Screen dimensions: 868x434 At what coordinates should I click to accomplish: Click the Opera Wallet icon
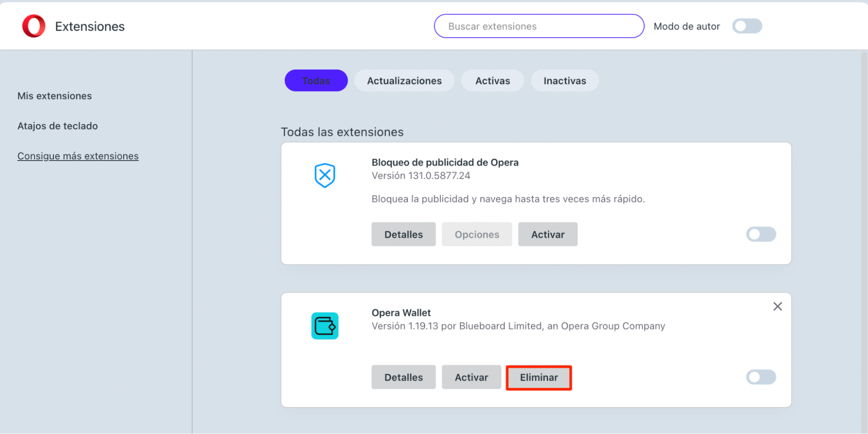click(325, 326)
